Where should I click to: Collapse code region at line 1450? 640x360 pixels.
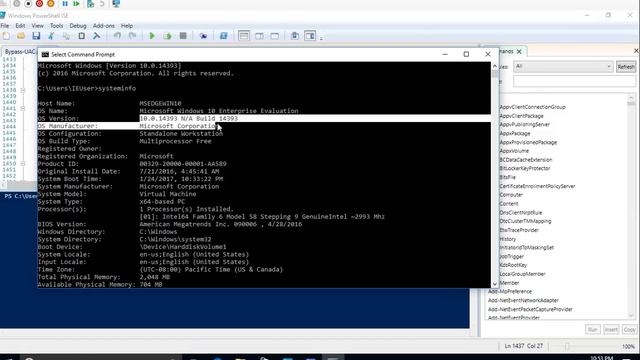(23, 163)
